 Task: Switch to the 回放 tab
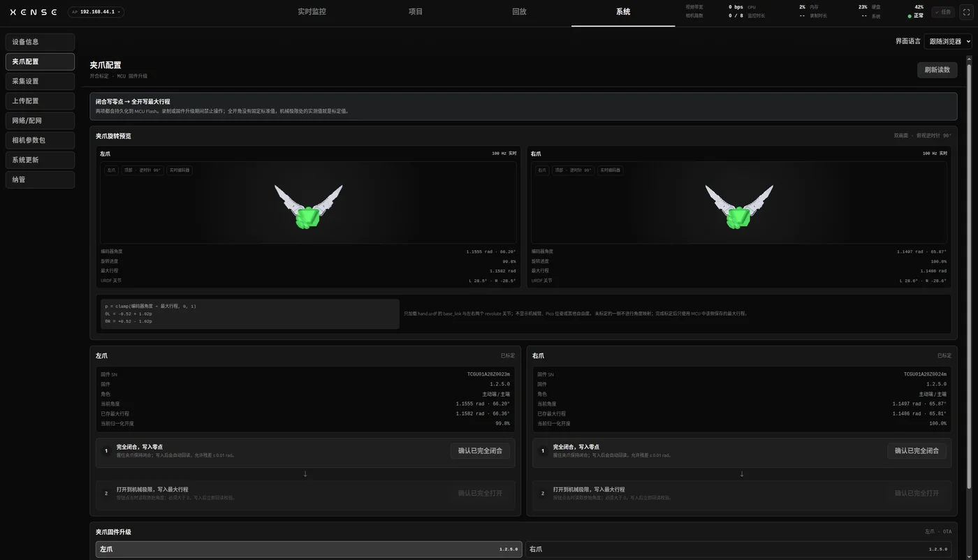pos(519,12)
